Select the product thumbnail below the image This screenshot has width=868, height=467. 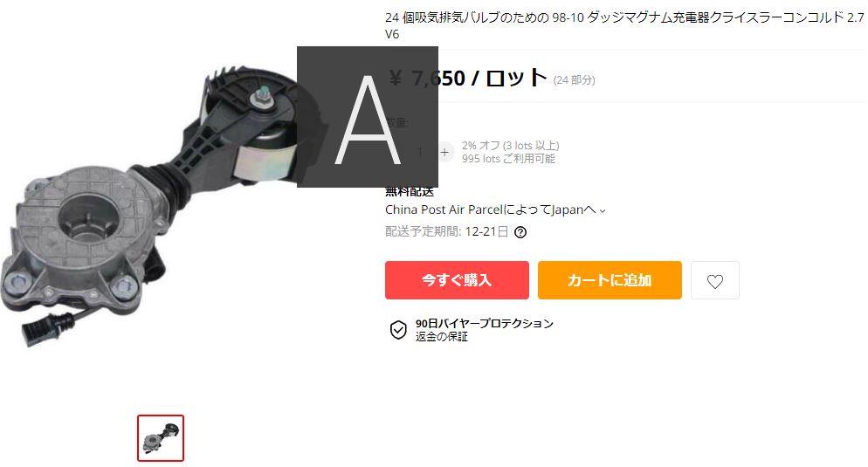tap(161, 437)
